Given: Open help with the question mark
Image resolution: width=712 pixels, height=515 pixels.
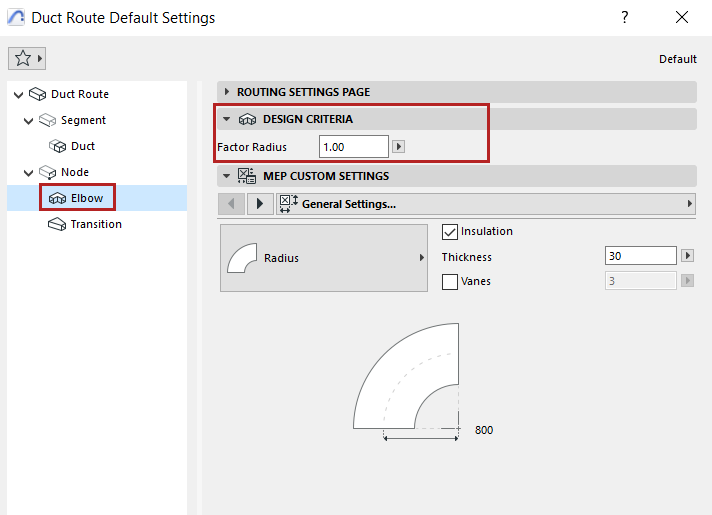Looking at the screenshot, I should tap(625, 17).
